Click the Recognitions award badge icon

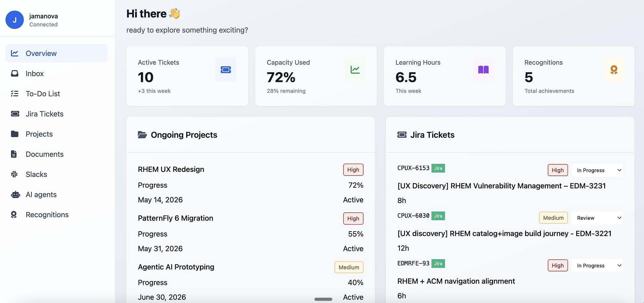[614, 70]
